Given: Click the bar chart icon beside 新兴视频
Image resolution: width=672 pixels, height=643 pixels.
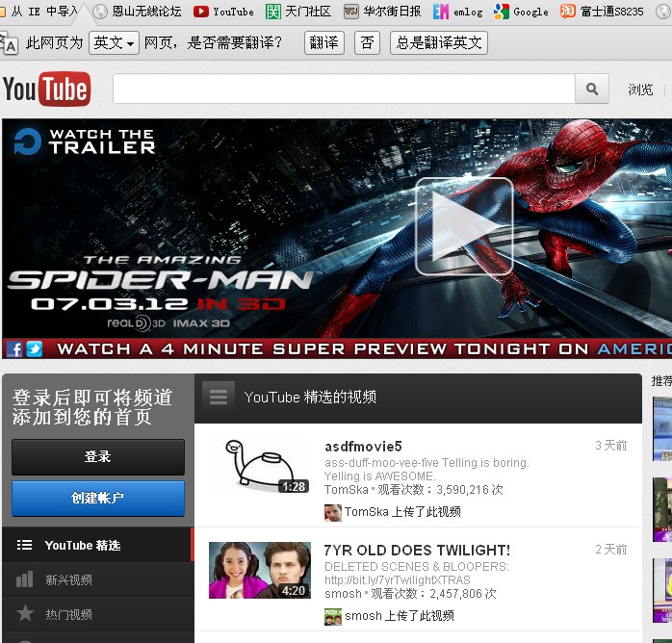Looking at the screenshot, I should click(x=24, y=579).
